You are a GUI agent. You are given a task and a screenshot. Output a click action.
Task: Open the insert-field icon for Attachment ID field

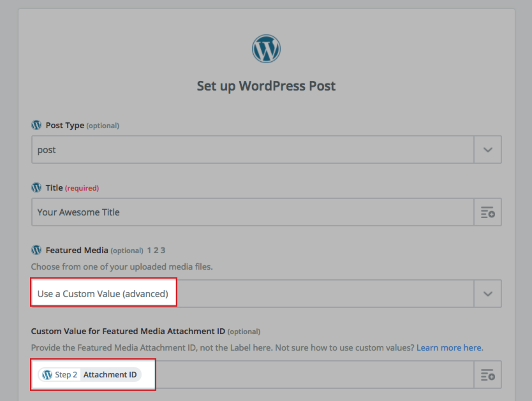487,375
